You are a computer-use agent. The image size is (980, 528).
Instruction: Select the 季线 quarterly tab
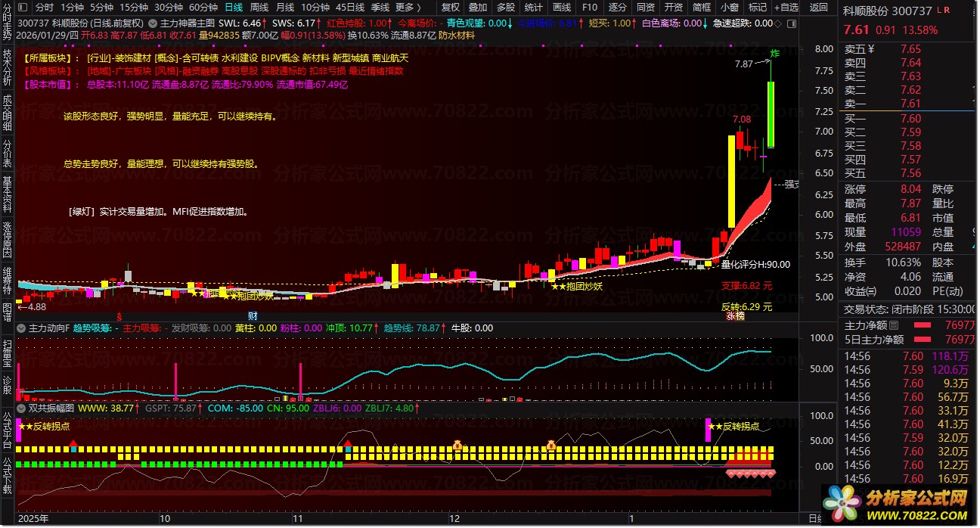pyautogui.click(x=380, y=8)
